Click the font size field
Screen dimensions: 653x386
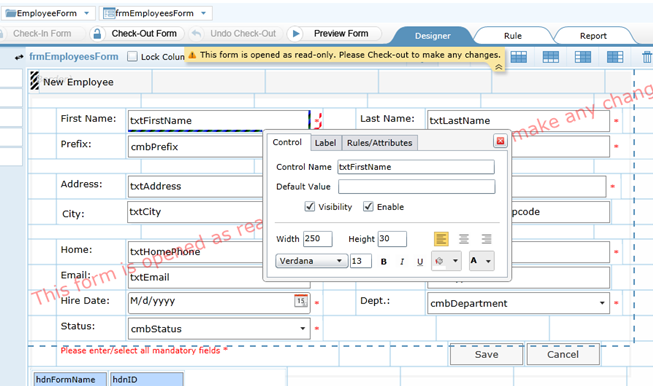[x=361, y=261]
